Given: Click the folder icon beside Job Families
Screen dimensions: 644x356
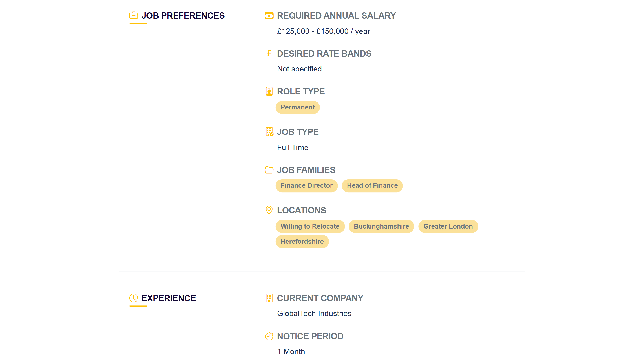Looking at the screenshot, I should [x=269, y=170].
